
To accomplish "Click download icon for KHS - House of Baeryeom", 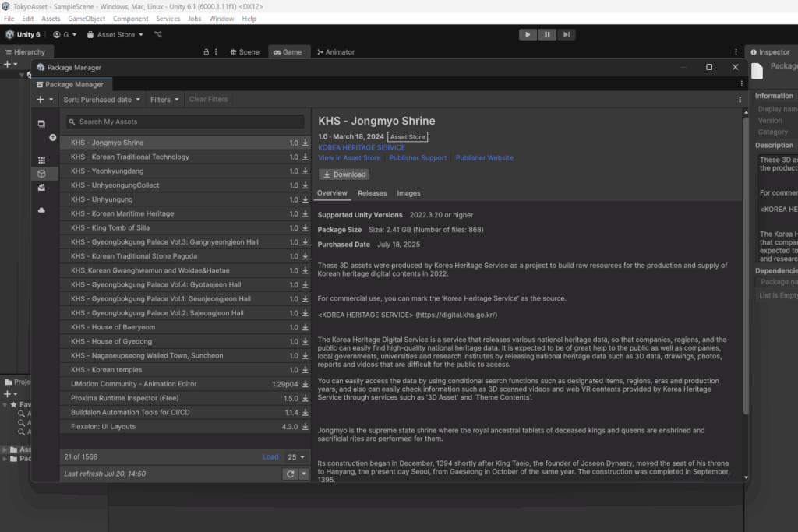I will click(x=305, y=328).
